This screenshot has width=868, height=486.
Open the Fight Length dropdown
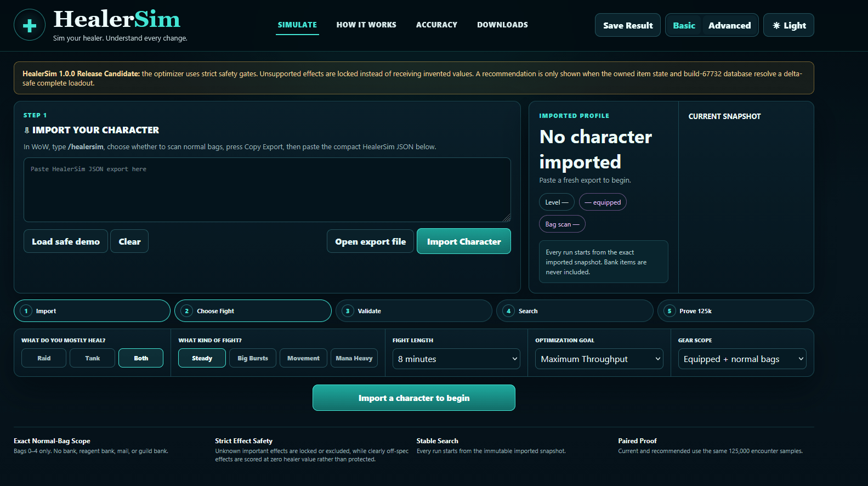coord(456,359)
